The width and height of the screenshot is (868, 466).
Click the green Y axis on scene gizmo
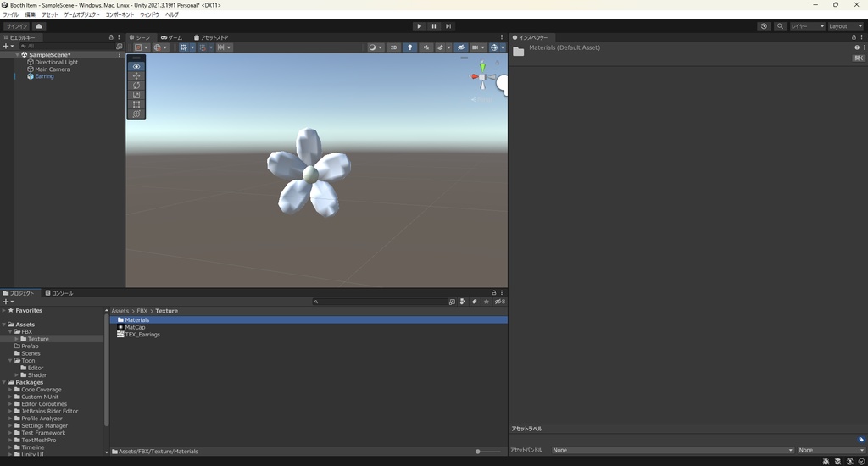coord(482,67)
